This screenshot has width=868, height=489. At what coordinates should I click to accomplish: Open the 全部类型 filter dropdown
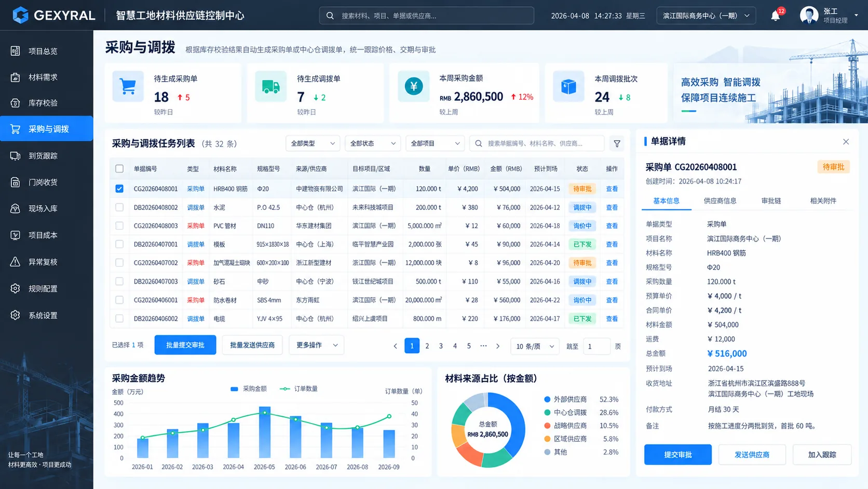click(313, 143)
